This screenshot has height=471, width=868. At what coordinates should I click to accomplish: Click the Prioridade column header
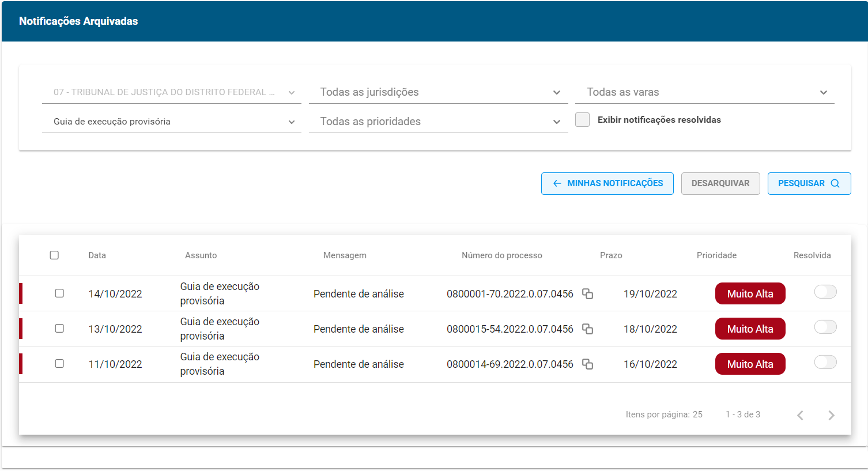(716, 255)
